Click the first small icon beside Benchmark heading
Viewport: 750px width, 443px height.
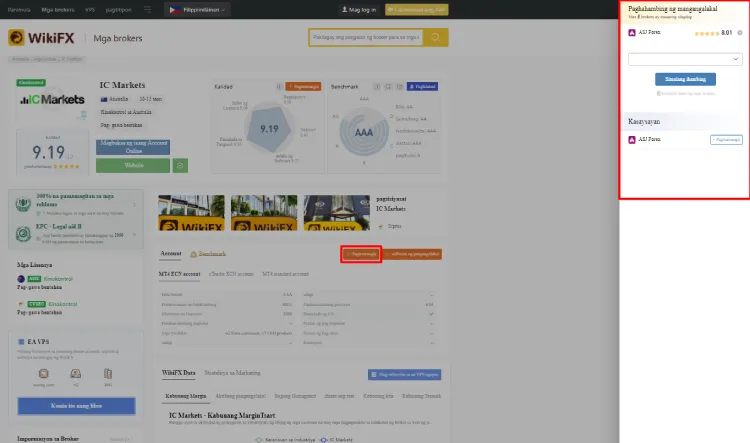pos(377,87)
